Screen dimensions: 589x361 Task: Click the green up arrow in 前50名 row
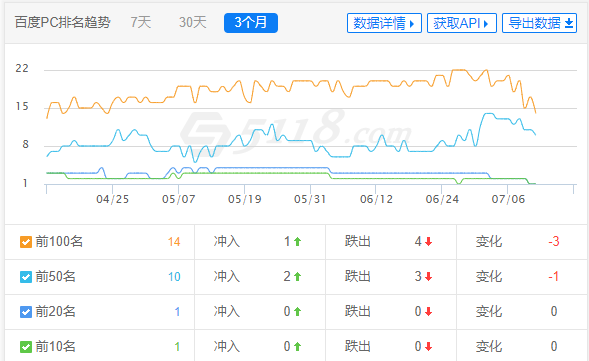pos(298,276)
